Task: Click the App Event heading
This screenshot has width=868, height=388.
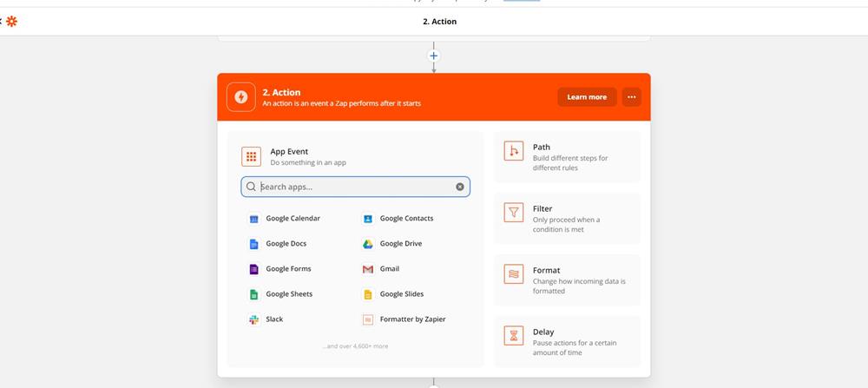Action: (289, 151)
